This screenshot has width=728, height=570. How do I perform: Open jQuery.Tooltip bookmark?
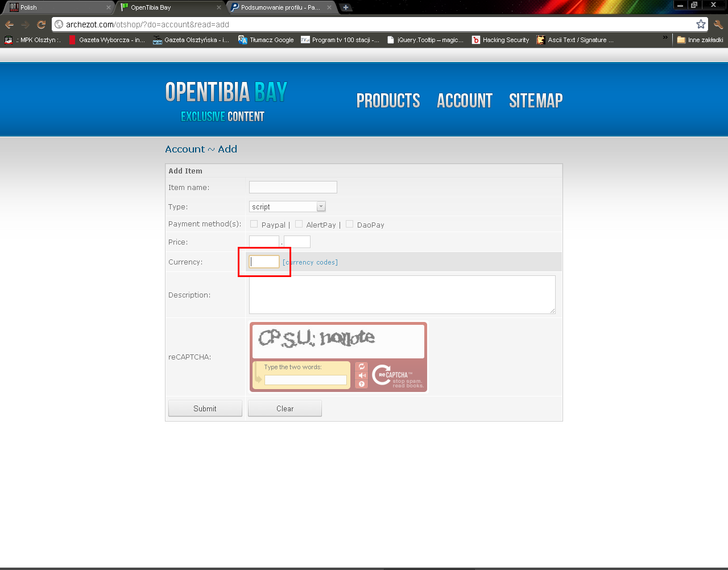425,40
